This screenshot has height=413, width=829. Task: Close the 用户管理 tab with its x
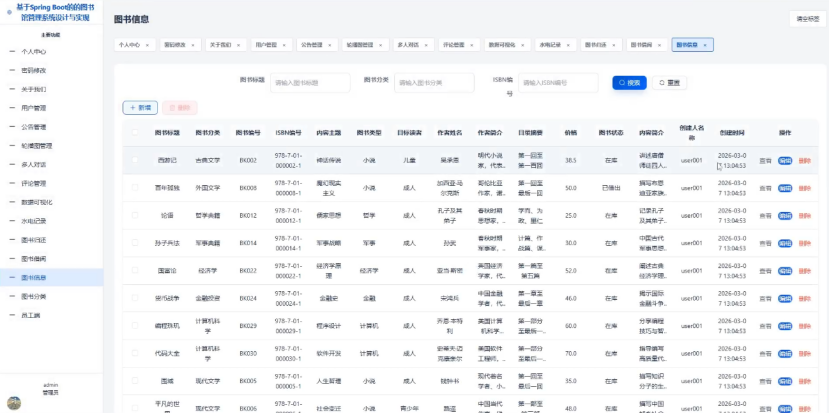click(x=284, y=45)
